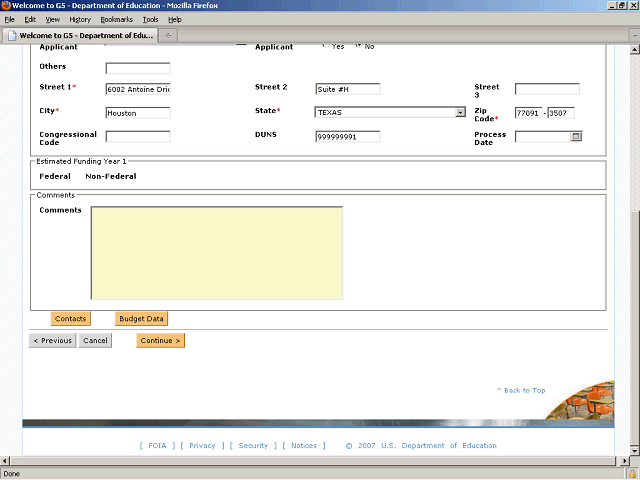Image resolution: width=640 pixels, height=480 pixels.
Task: Click the horizontal scrollbar right arrow
Action: pyautogui.click(x=624, y=461)
